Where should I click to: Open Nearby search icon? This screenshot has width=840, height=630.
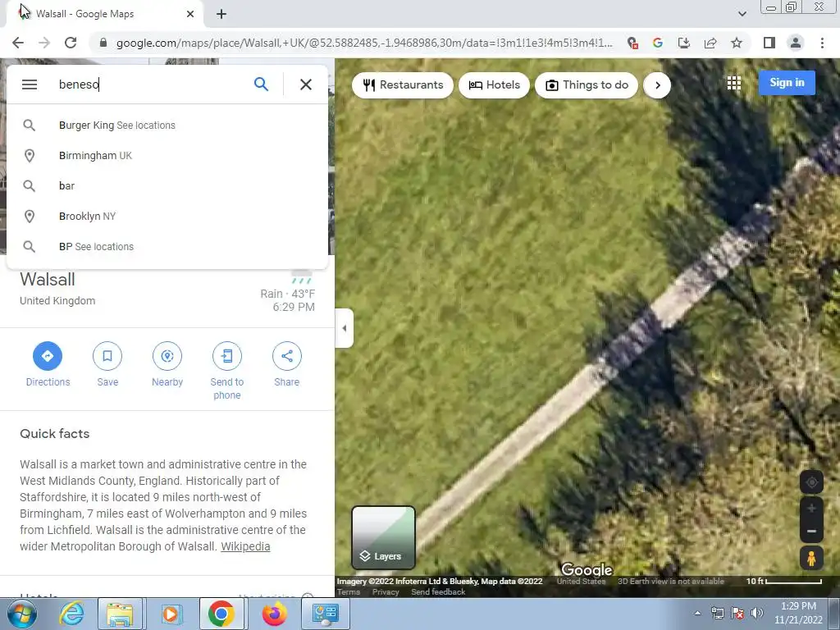(x=167, y=356)
